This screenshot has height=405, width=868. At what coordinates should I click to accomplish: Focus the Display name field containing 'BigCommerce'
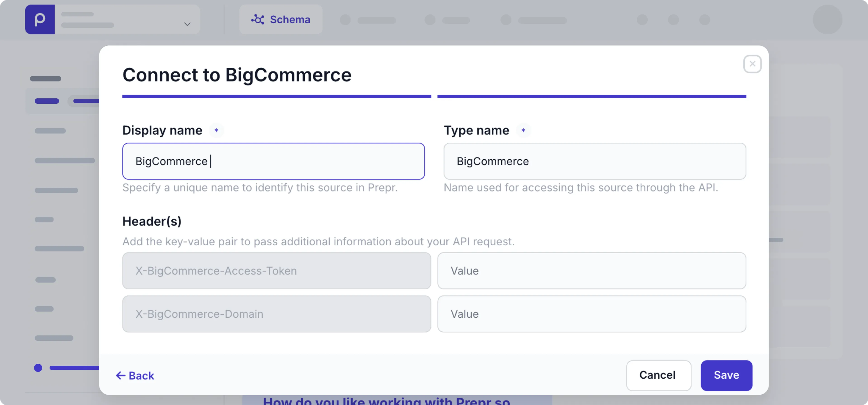[x=273, y=161]
